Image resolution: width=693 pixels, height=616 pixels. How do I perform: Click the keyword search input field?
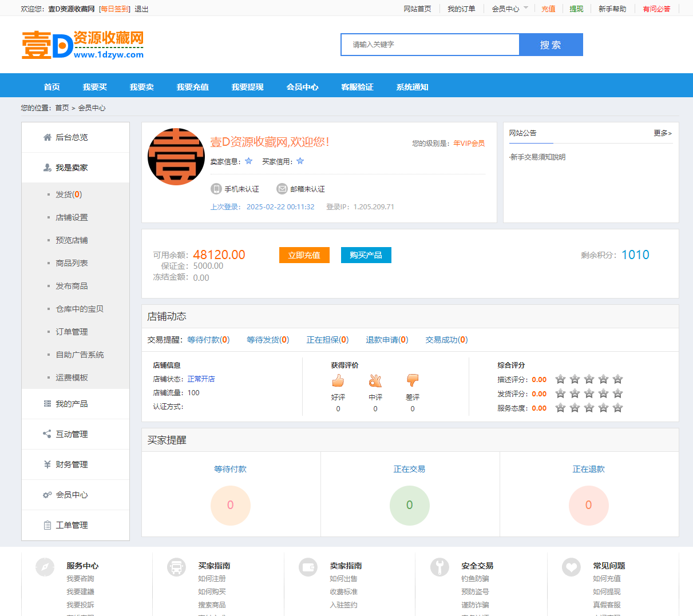click(x=429, y=44)
